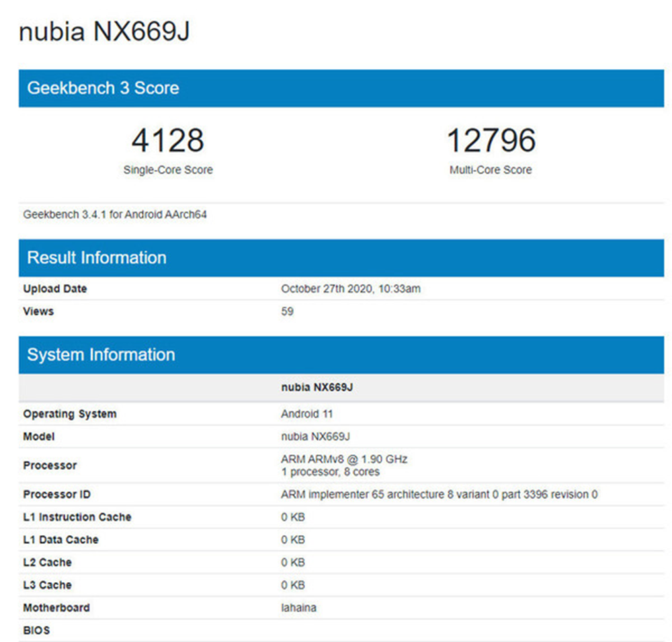Screen dimensions: 672x642
Task: Click the 'L2 Cache' label
Action: [x=48, y=563]
